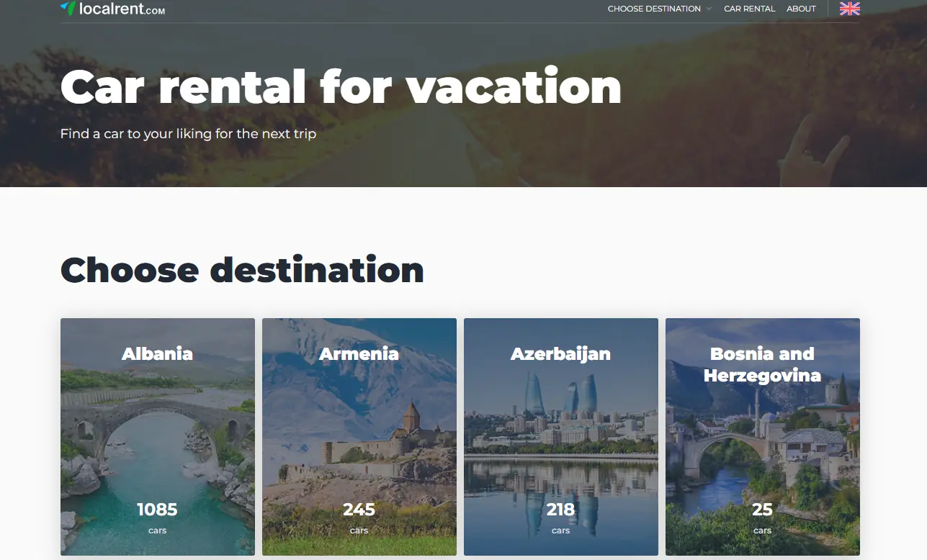Click the Armenia country title
Image resolution: width=927 pixels, height=560 pixels.
(x=359, y=354)
